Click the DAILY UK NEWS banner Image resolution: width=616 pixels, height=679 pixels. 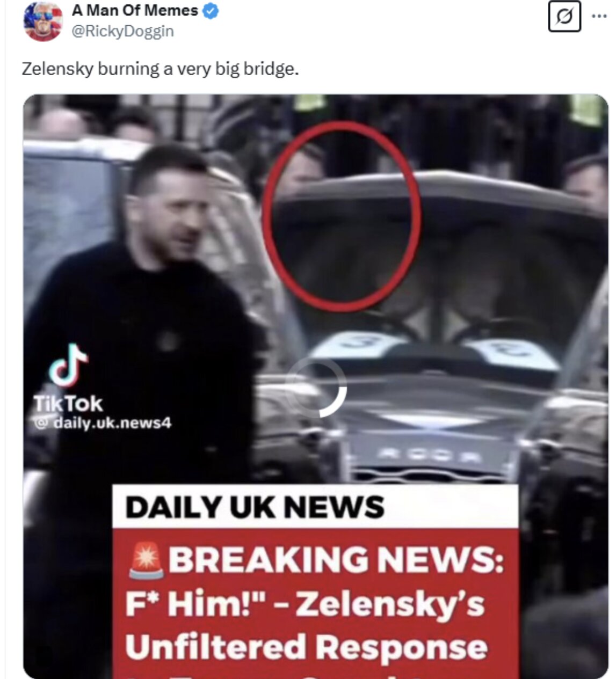coord(315,506)
